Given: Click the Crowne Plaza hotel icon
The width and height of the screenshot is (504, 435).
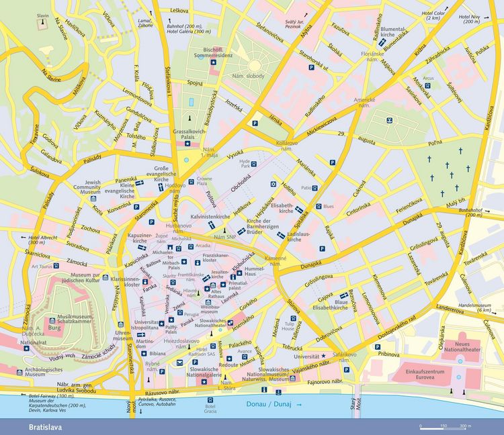Looking at the screenshot, I should 192,182.
